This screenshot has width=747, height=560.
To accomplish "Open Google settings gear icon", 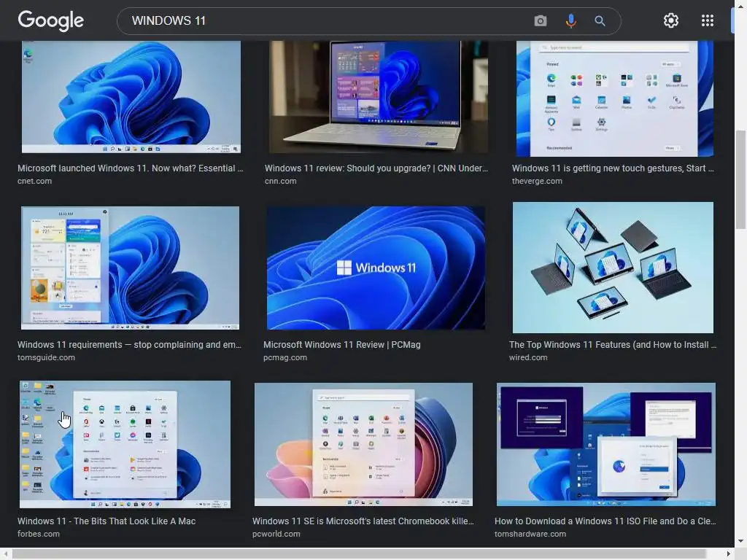I will click(671, 20).
